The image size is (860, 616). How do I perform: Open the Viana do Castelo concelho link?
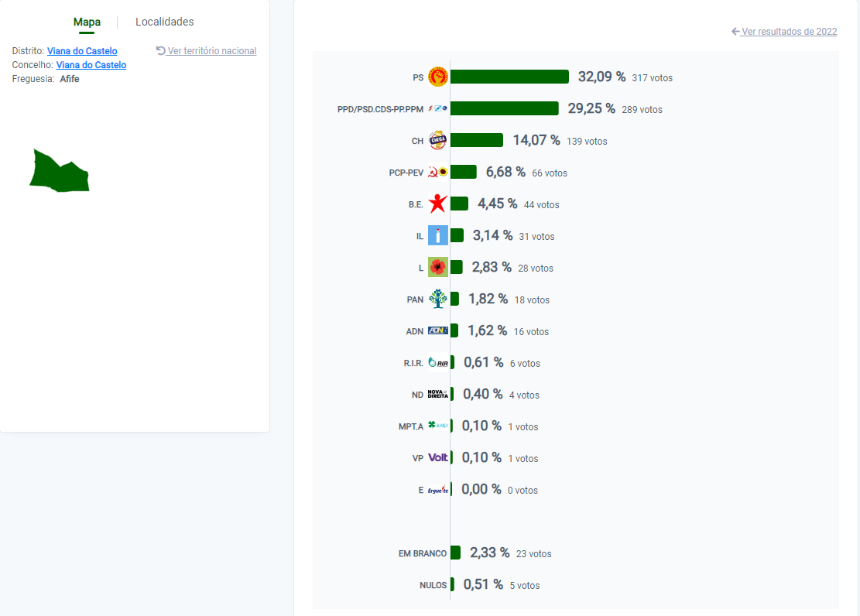91,65
